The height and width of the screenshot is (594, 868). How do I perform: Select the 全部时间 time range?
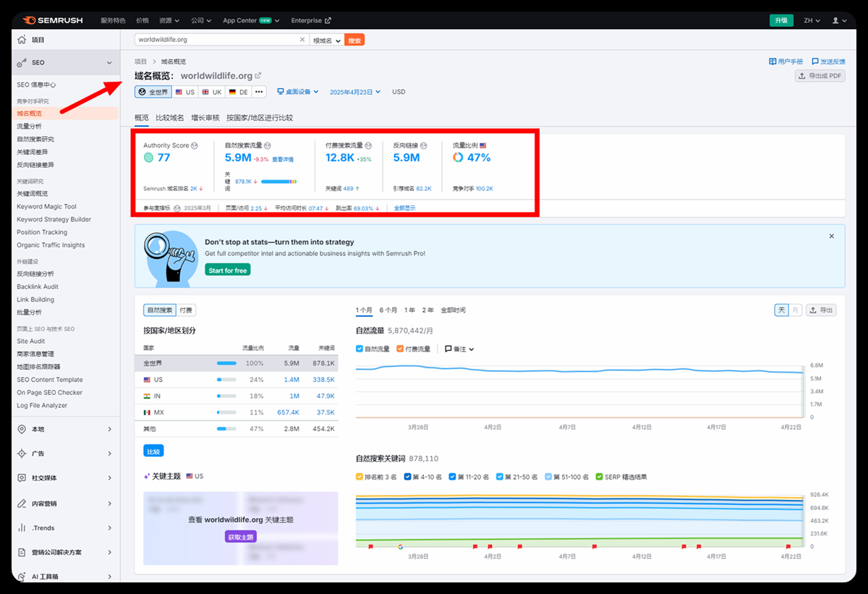click(453, 310)
